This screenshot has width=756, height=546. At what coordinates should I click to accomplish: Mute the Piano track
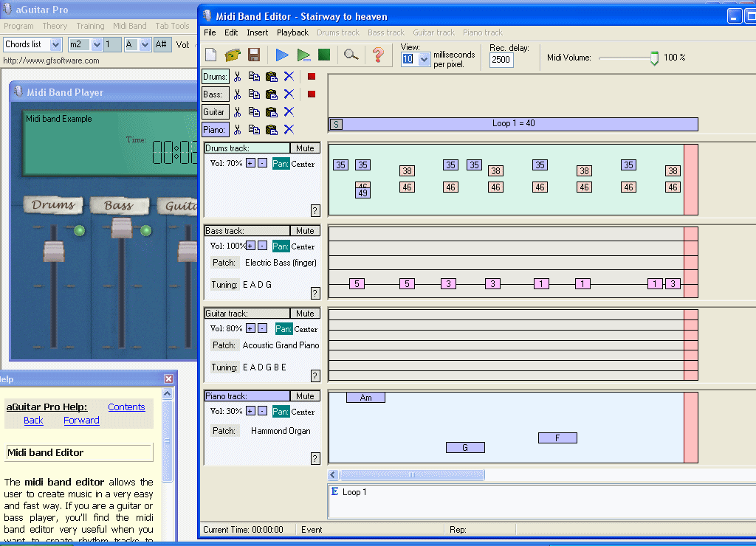pyautogui.click(x=305, y=396)
